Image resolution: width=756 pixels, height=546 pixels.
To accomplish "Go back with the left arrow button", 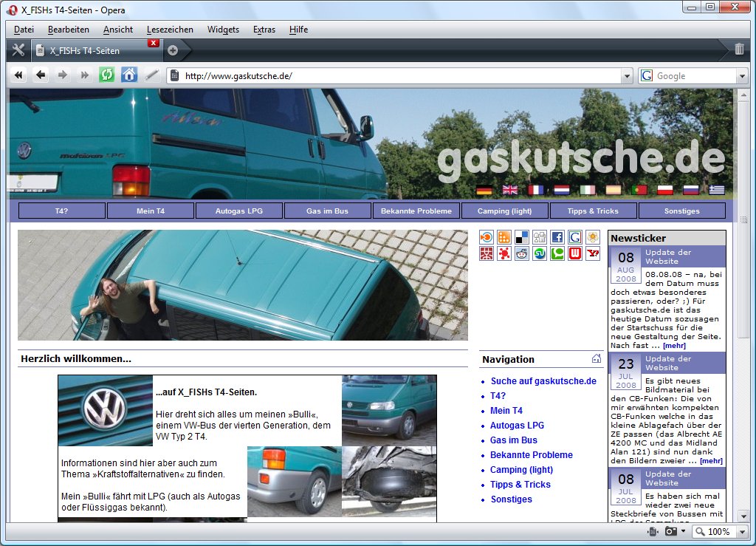I will pos(41,75).
